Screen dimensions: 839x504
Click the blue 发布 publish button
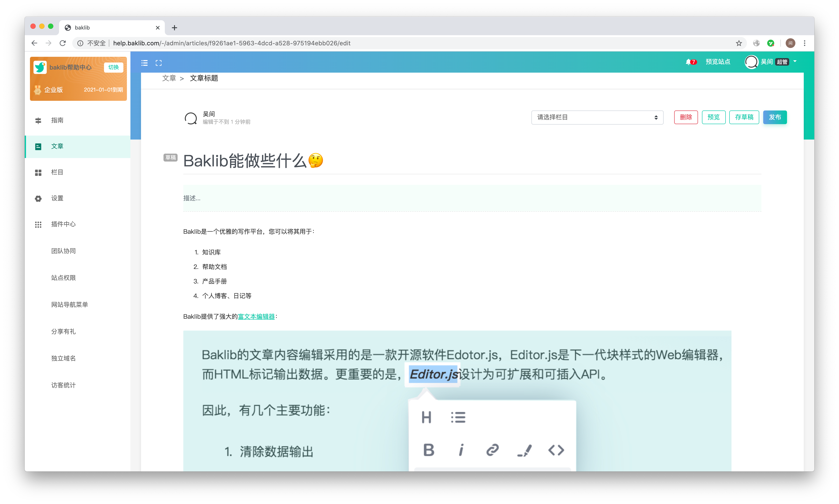(x=775, y=117)
